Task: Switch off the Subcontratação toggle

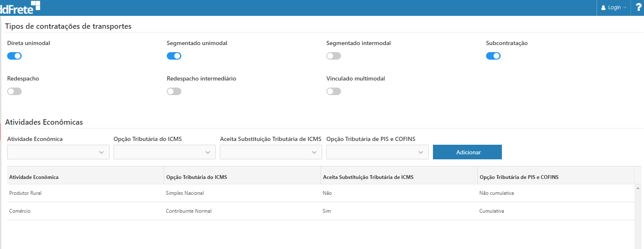Action: (x=493, y=56)
